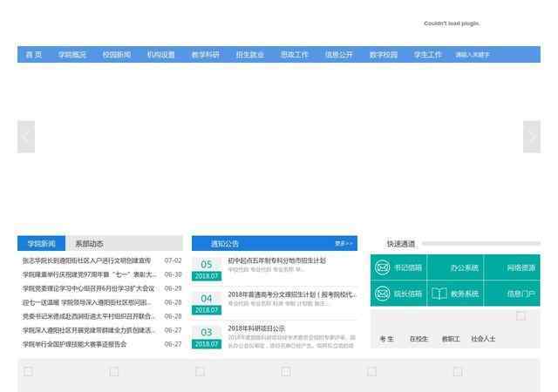This screenshot has width=558, height=392.
Task: Select the 教职工 visitor link
Action: click(x=451, y=339)
